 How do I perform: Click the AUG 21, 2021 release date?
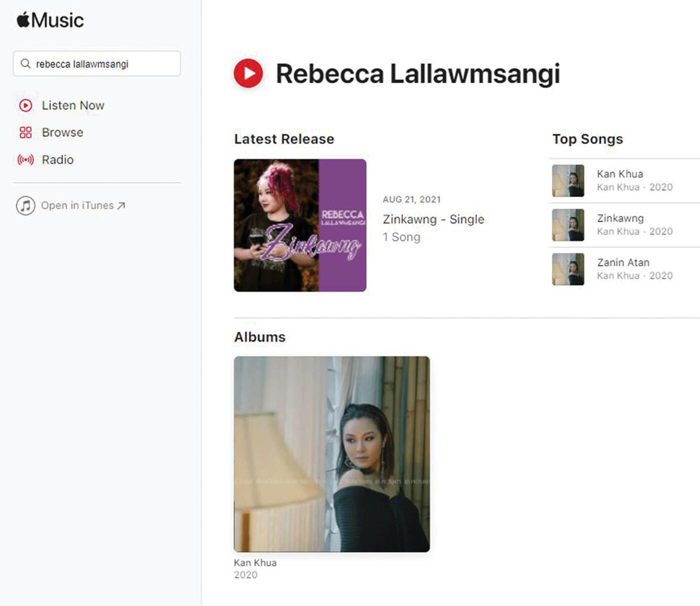point(412,199)
